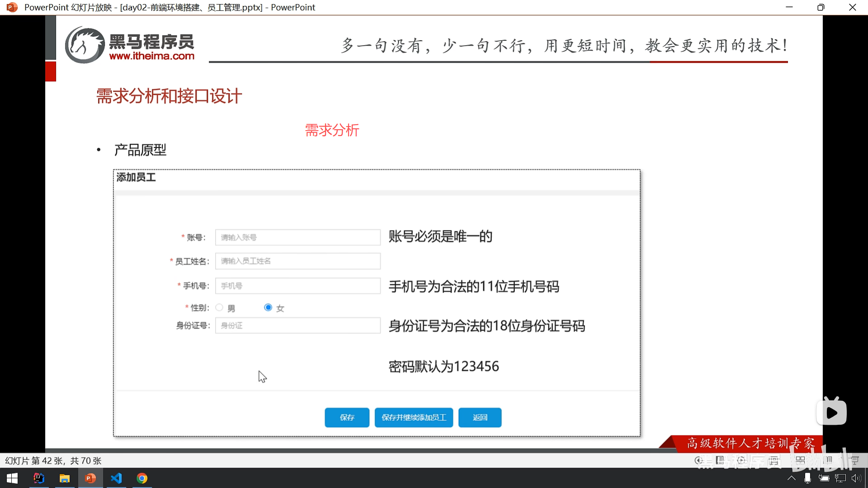Toggle the microphone icon in system tray
868x488 pixels.
807,478
